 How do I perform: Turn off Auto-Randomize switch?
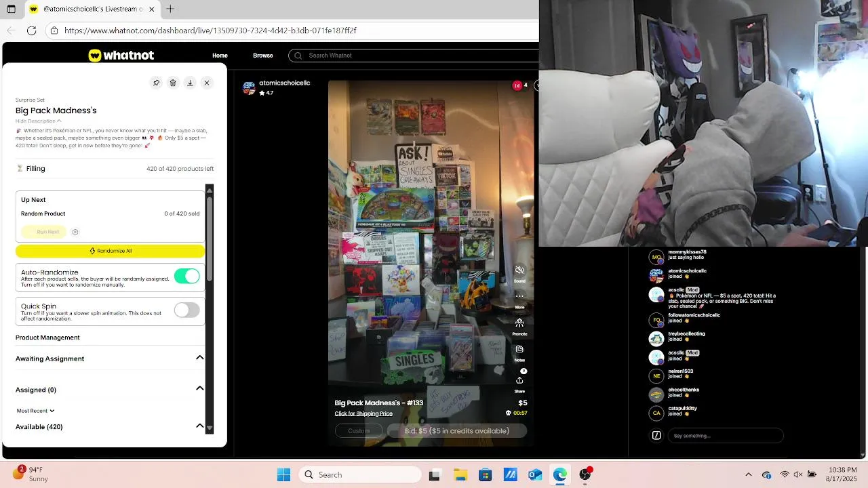click(186, 276)
